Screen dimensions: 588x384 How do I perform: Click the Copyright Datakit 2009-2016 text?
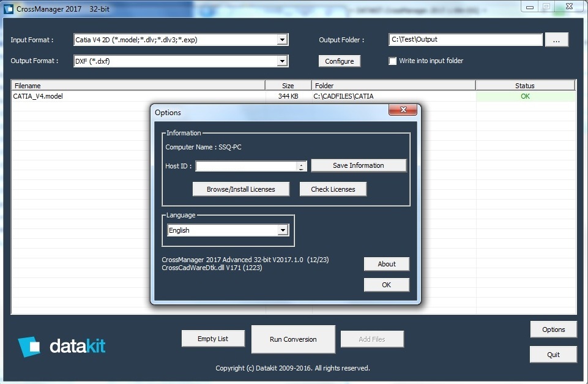click(x=292, y=368)
